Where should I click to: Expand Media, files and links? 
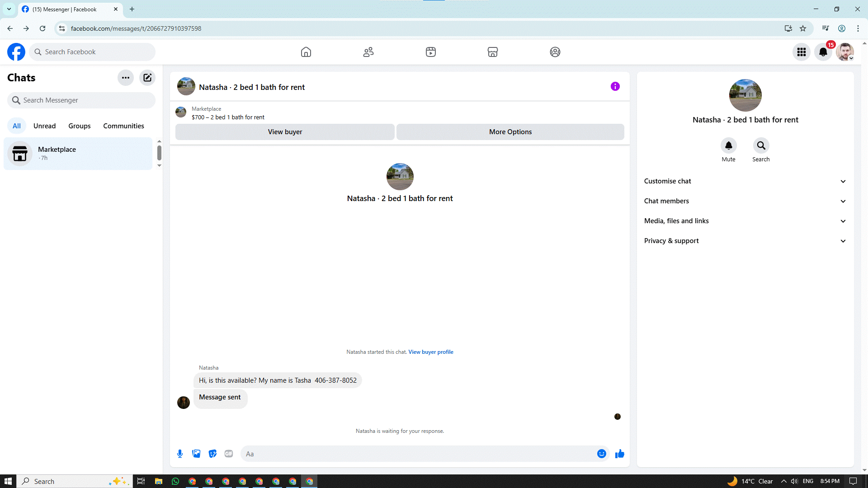[x=745, y=221]
